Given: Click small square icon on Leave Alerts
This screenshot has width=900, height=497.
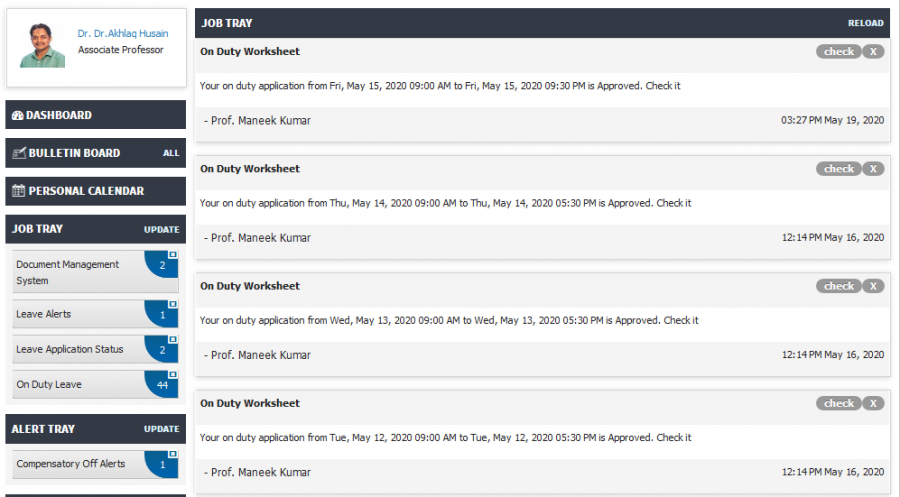Looking at the screenshot, I should pyautogui.click(x=172, y=304).
